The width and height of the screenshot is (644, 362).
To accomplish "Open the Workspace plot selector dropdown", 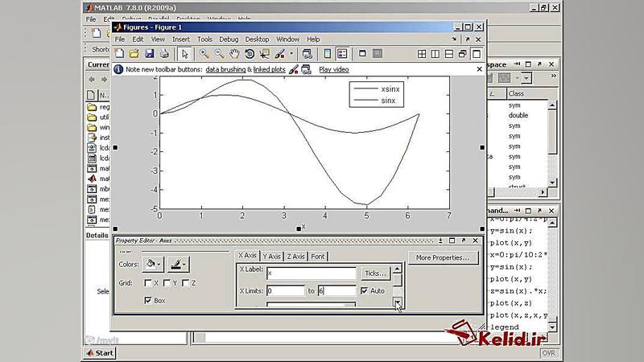I will [x=526, y=78].
